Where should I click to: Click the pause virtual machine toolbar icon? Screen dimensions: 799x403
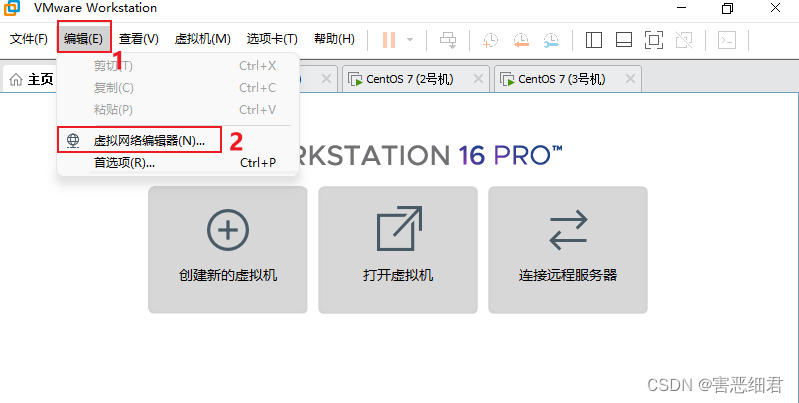pyautogui.click(x=389, y=40)
